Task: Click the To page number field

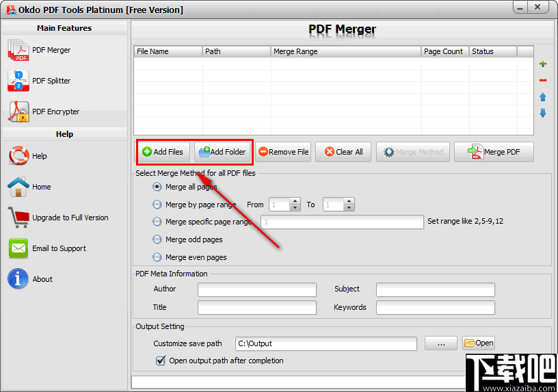Action: coord(334,205)
